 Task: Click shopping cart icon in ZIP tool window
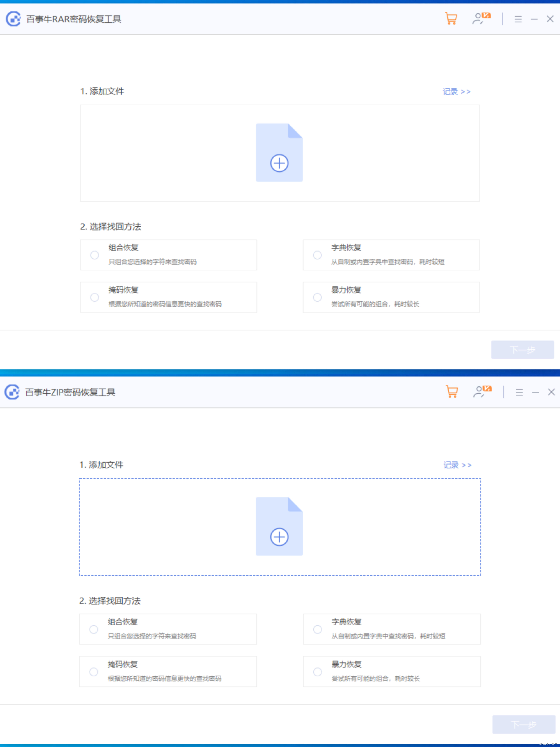coord(452,392)
